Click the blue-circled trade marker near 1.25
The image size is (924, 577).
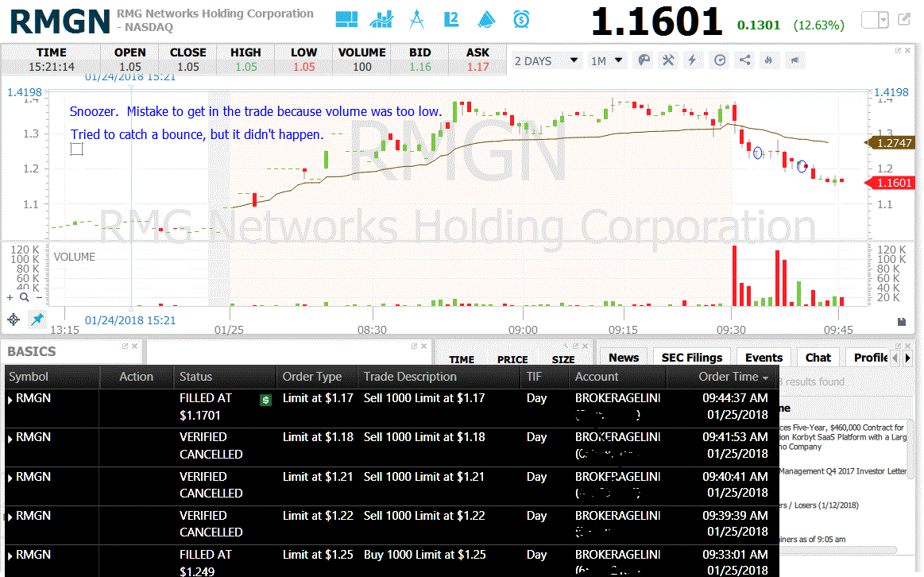(758, 153)
